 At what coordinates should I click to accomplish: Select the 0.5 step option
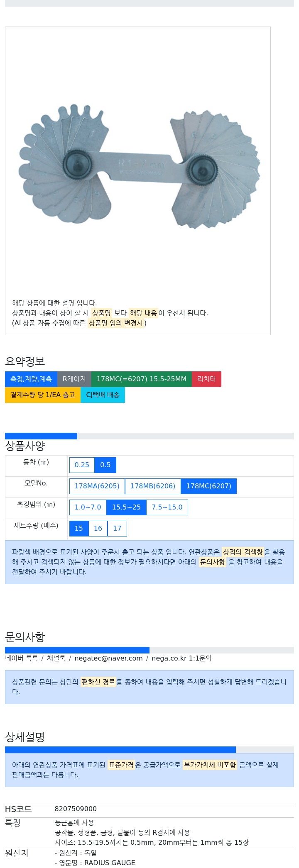[105, 465]
